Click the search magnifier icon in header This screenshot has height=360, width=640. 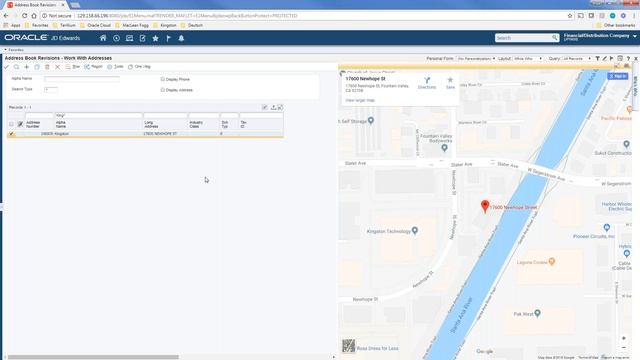[555, 38]
